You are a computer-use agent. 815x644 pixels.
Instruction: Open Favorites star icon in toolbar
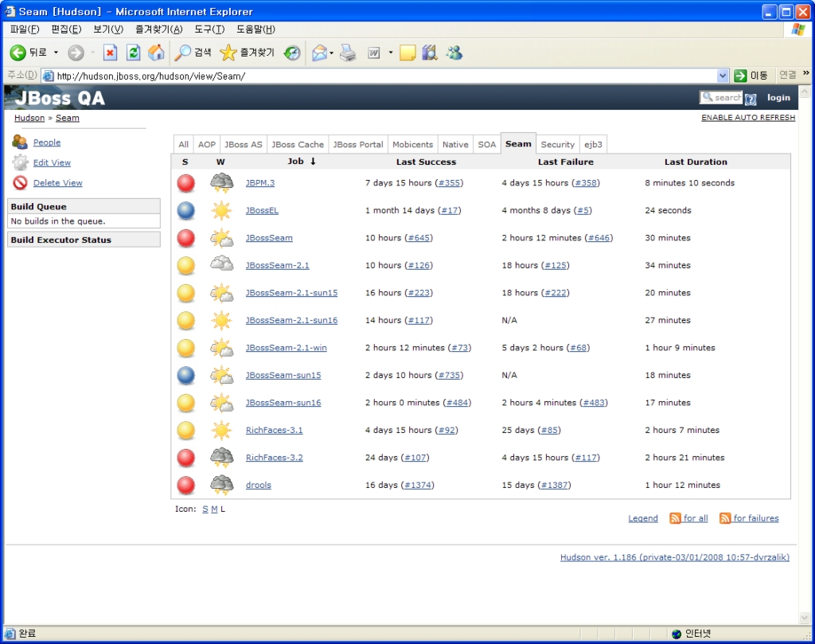point(228,52)
